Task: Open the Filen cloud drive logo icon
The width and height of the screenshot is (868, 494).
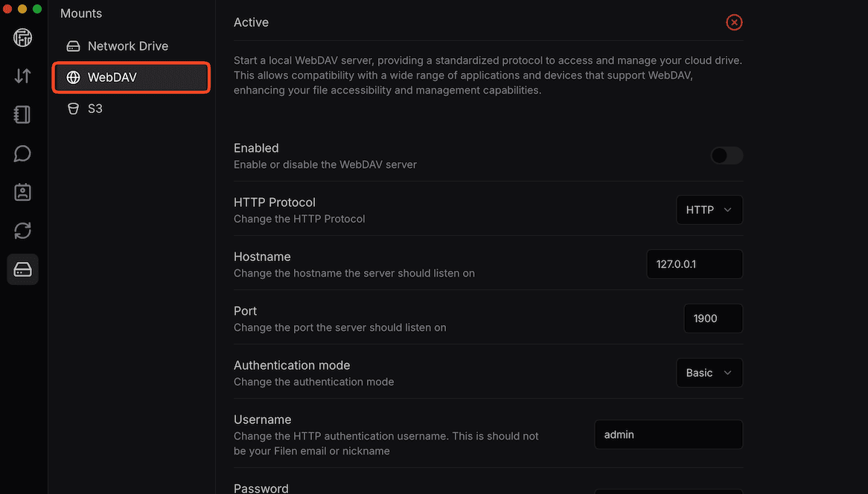Action: pyautogui.click(x=22, y=37)
